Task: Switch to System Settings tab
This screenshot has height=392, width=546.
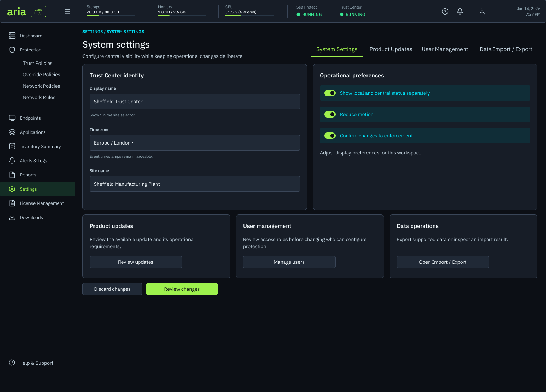Action: (x=337, y=49)
